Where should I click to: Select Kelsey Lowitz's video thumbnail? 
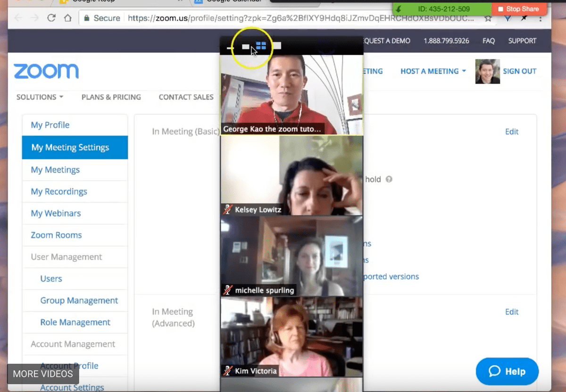[x=291, y=175]
